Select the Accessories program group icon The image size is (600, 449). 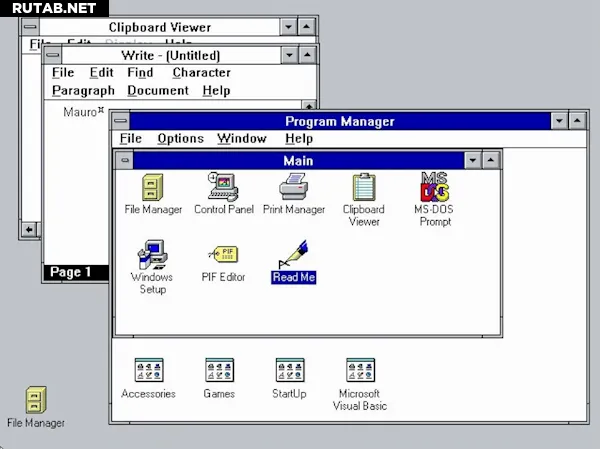(148, 371)
